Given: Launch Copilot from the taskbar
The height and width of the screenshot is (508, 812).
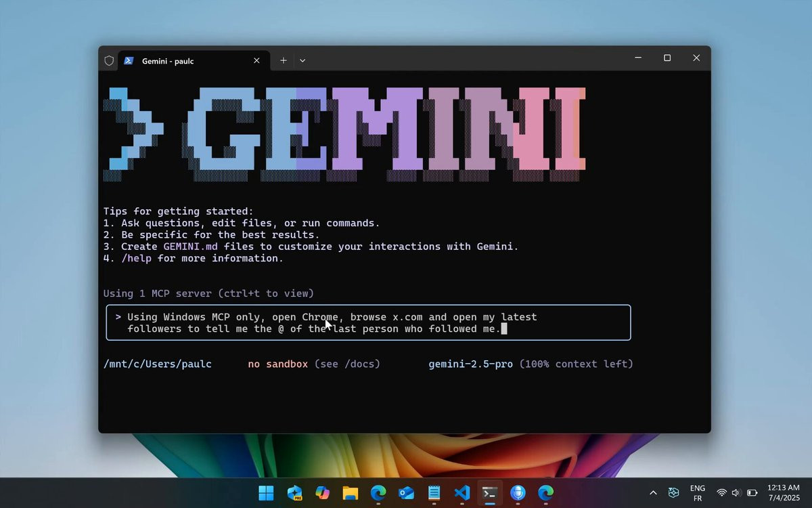Looking at the screenshot, I should click(322, 493).
